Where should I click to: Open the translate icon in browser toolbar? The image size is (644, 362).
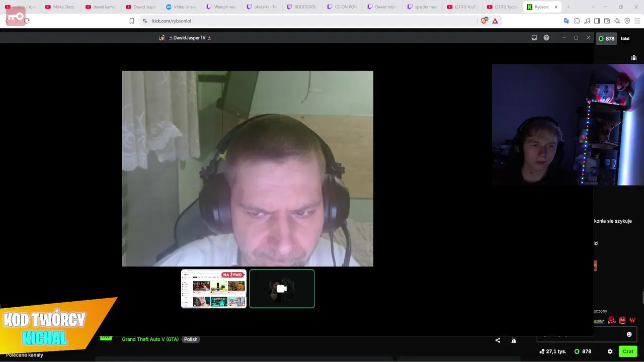point(567,21)
